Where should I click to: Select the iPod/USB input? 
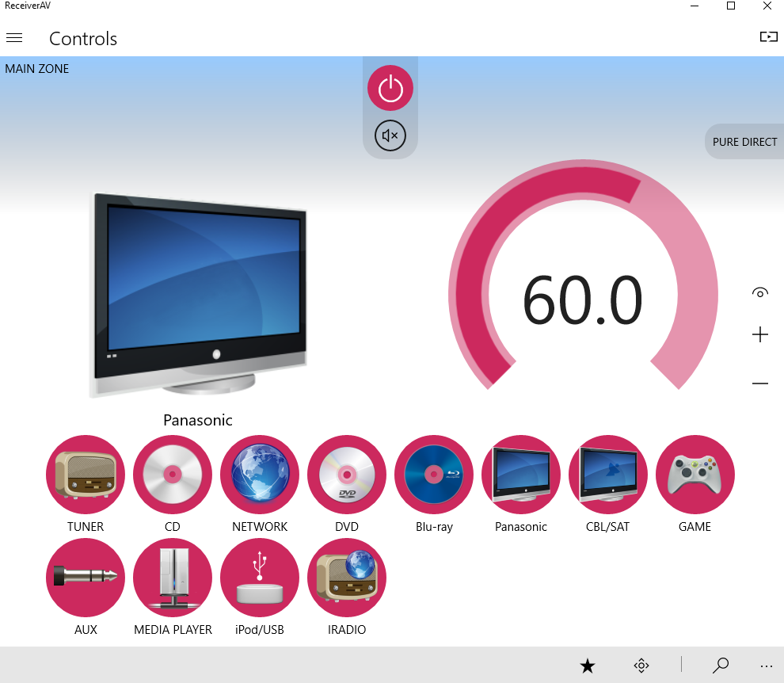click(x=260, y=578)
